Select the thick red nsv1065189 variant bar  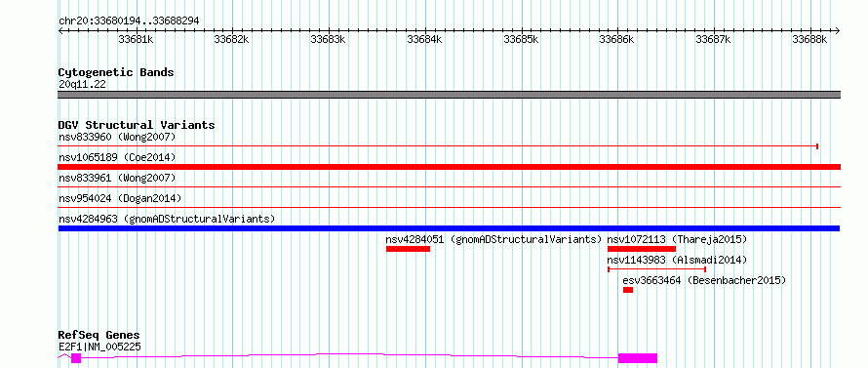[x=450, y=167]
